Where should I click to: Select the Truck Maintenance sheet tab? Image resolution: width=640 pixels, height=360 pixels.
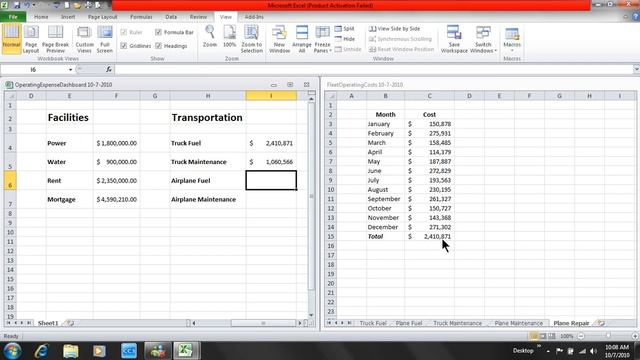point(457,323)
